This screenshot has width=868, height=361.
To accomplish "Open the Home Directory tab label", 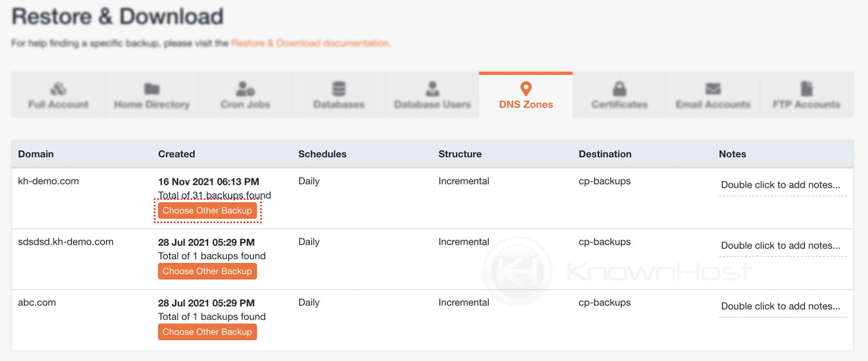I will pyautogui.click(x=152, y=104).
